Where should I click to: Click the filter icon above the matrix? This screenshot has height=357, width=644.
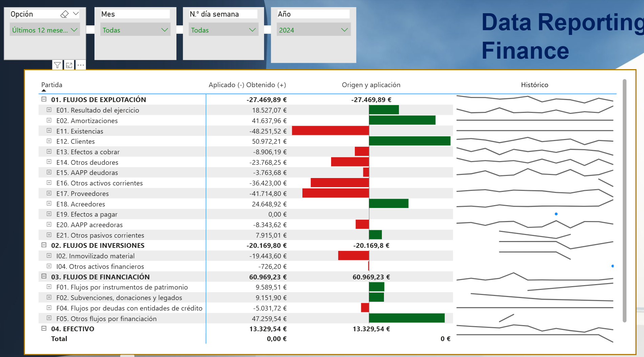(58, 65)
